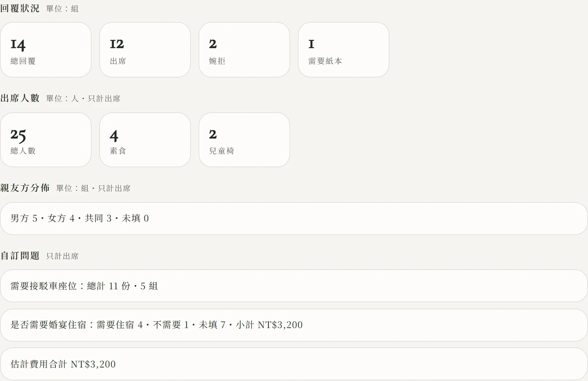This screenshot has height=381, width=588.
Task: Click the 是否需要婚宴住宿 summary row
Action: (294, 325)
